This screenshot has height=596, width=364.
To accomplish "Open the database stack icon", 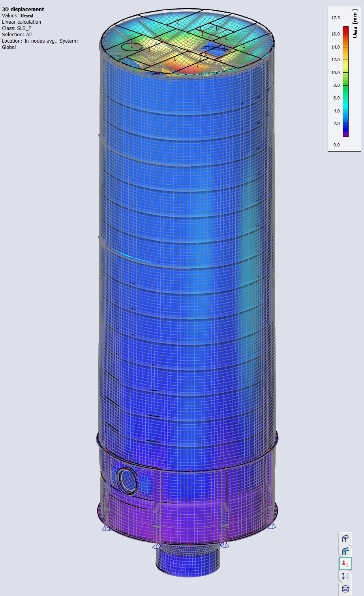I will pos(345,589).
